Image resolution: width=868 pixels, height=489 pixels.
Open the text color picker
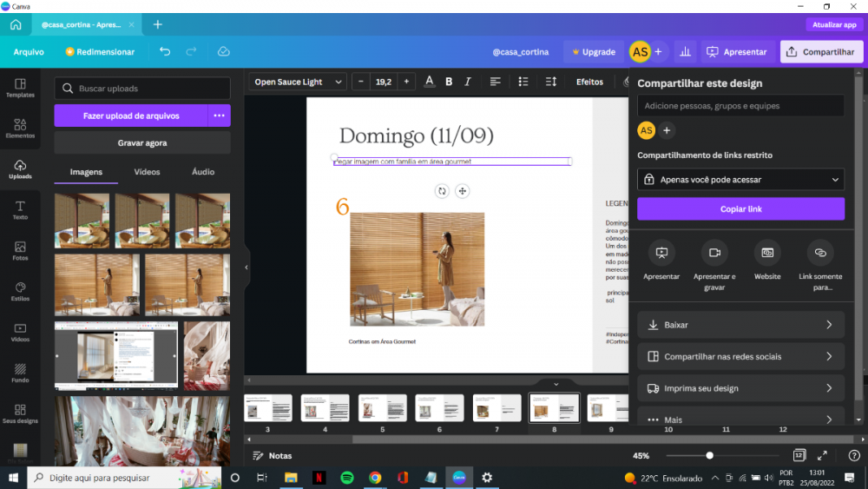click(429, 82)
